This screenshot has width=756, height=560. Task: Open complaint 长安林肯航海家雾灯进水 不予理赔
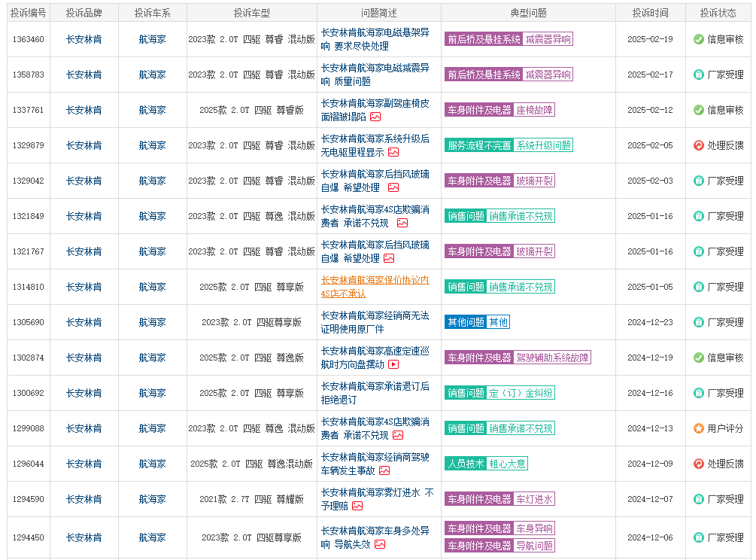[377, 499]
